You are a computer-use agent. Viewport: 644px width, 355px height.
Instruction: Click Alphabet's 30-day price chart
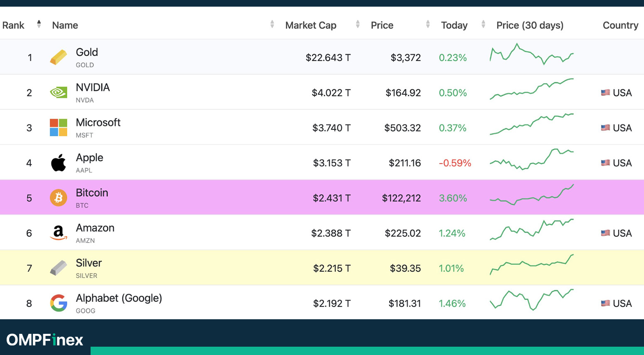(x=532, y=300)
